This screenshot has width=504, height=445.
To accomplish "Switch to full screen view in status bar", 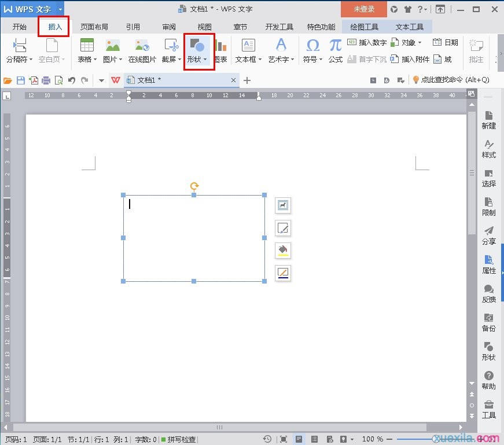I will pyautogui.click(x=283, y=439).
